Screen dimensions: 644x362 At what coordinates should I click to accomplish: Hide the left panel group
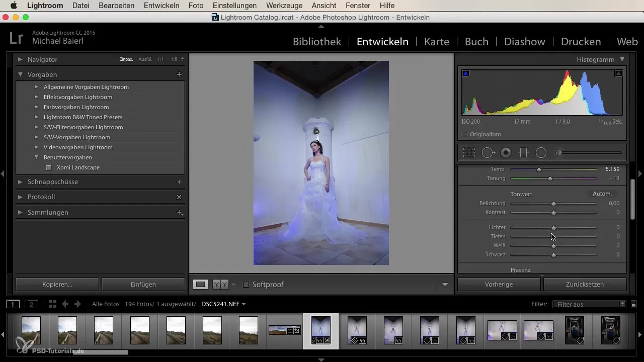click(3, 173)
